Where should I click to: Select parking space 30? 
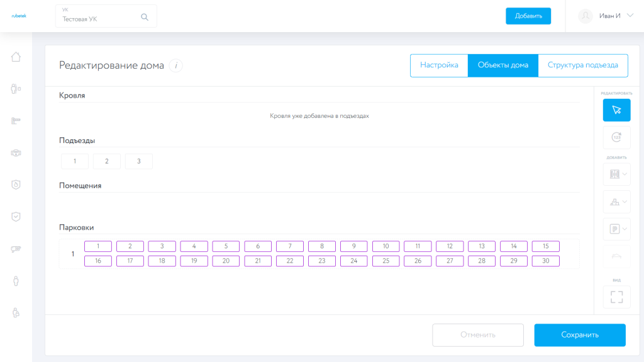coord(546,261)
